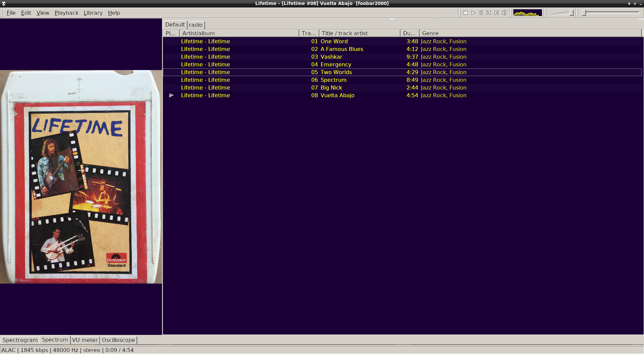
Task: Open the Library menu
Action: pos(93,13)
